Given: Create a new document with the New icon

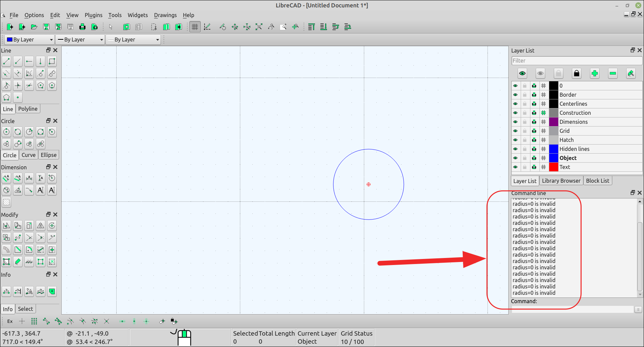Looking at the screenshot, I should (9, 27).
